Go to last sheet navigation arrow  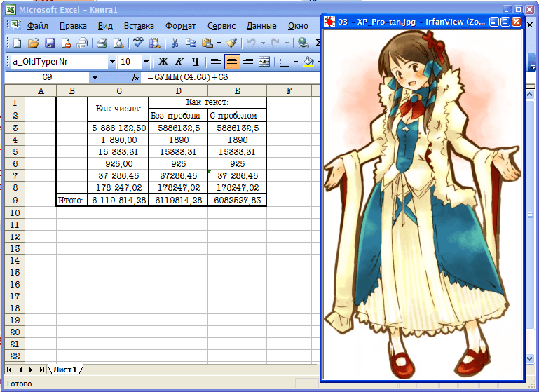point(41,370)
